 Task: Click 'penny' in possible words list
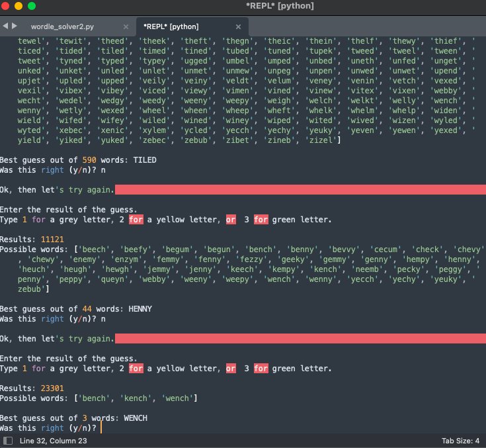point(29,279)
